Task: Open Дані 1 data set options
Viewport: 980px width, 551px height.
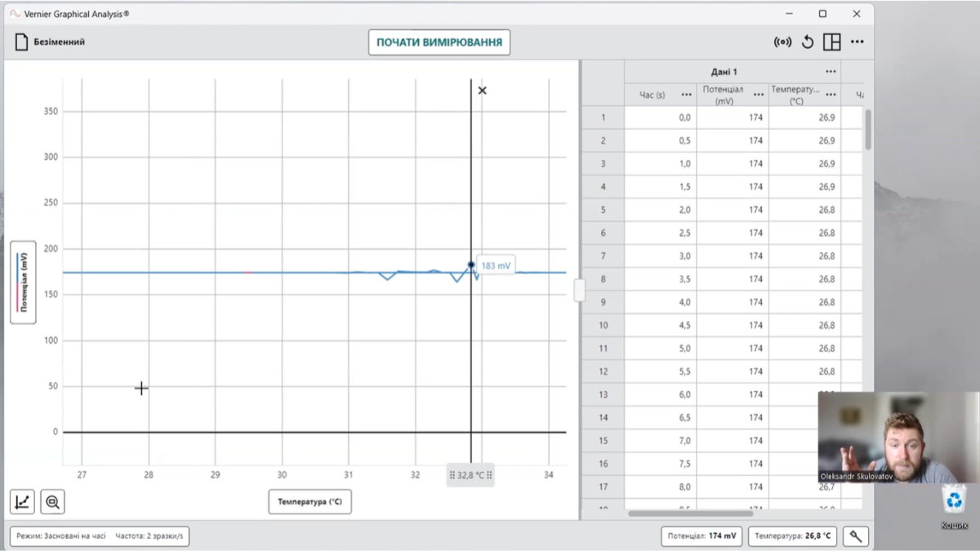Action: click(x=831, y=72)
